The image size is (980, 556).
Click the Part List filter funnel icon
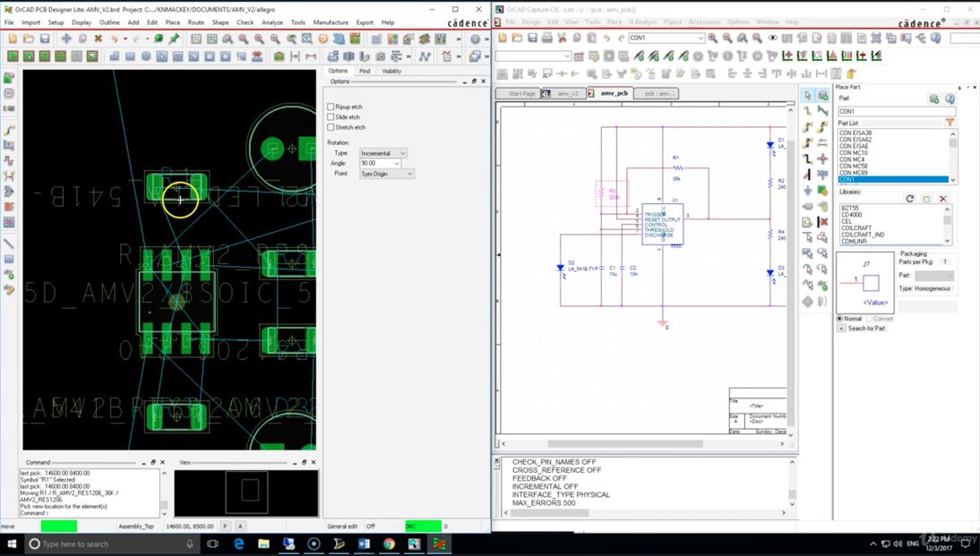[950, 123]
